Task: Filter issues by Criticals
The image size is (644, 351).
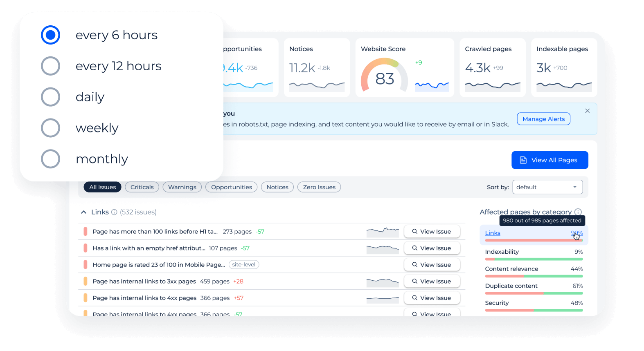Action: click(x=142, y=187)
